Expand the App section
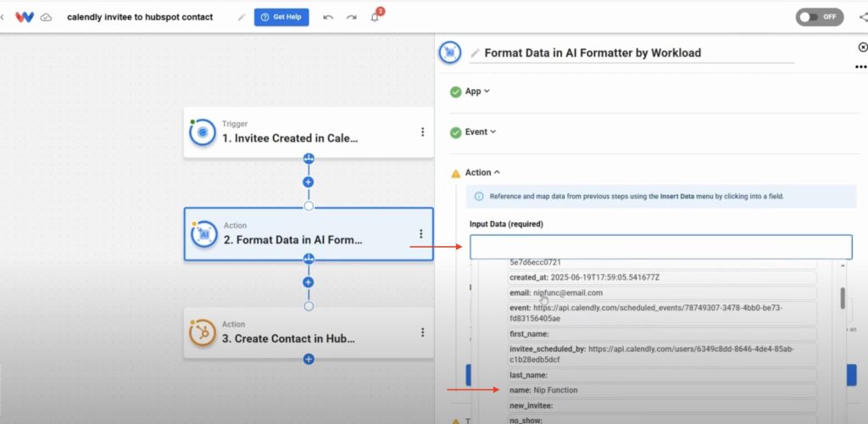This screenshot has height=424, width=868. pos(477,92)
